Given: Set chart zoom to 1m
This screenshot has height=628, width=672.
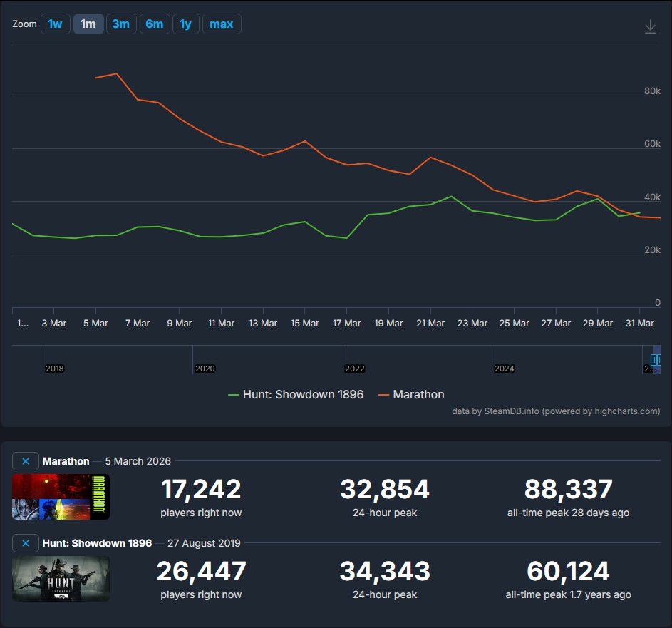Looking at the screenshot, I should [x=88, y=24].
